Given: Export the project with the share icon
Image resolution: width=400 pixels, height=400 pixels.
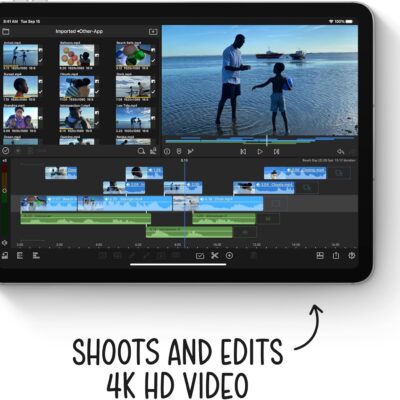Looking at the screenshot, I should (336, 256).
